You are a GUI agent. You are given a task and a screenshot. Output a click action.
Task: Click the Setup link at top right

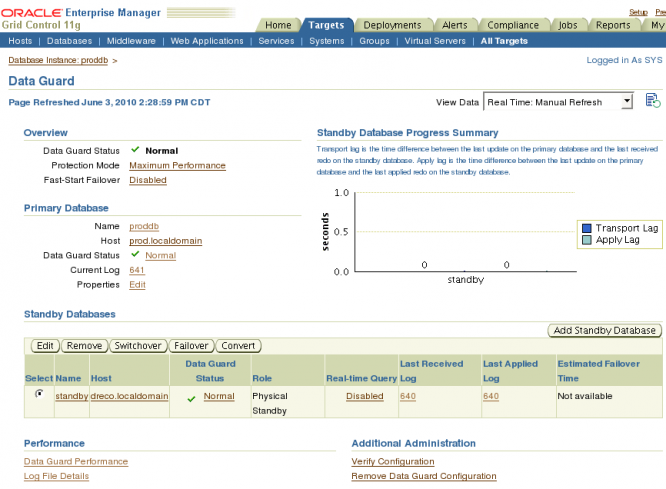pyautogui.click(x=638, y=12)
